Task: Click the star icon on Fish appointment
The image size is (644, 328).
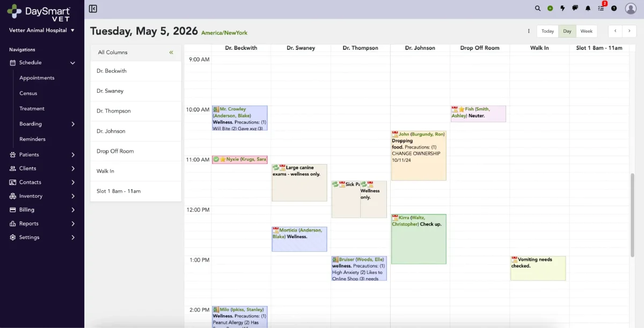Action: [461, 109]
